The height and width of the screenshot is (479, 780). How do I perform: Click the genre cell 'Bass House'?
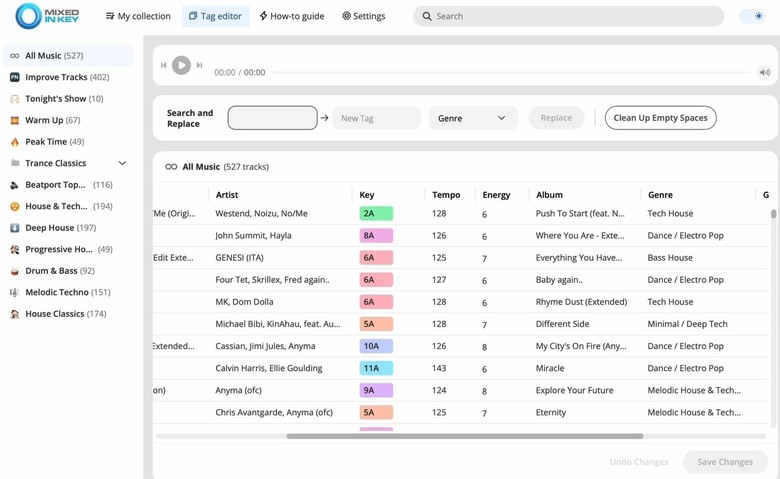(x=670, y=258)
